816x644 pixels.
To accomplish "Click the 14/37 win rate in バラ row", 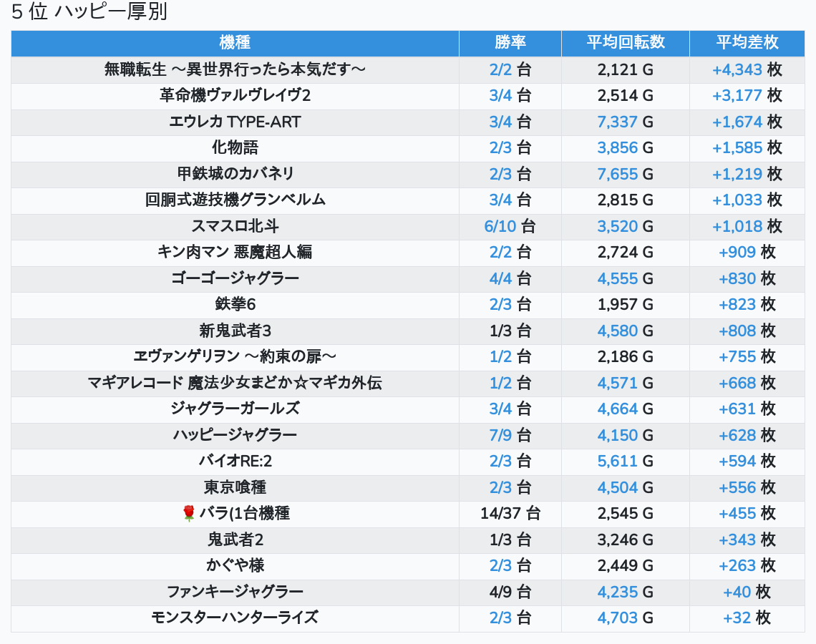I will [x=501, y=513].
